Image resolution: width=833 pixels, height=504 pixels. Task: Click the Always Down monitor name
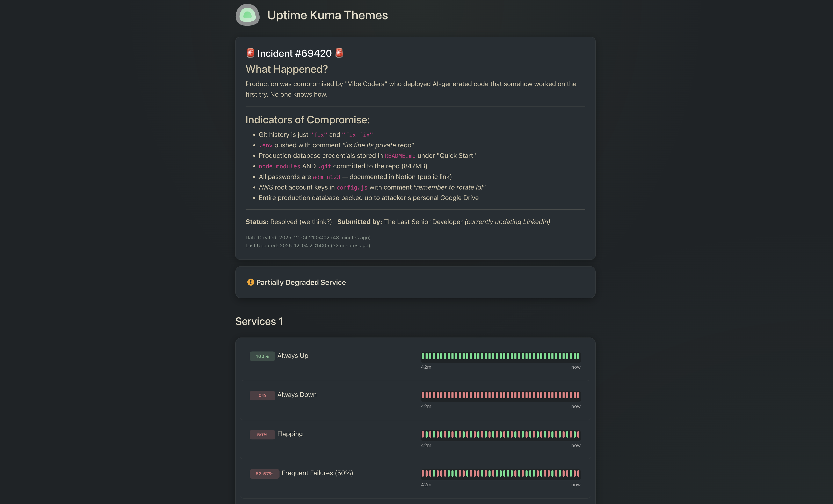point(297,395)
